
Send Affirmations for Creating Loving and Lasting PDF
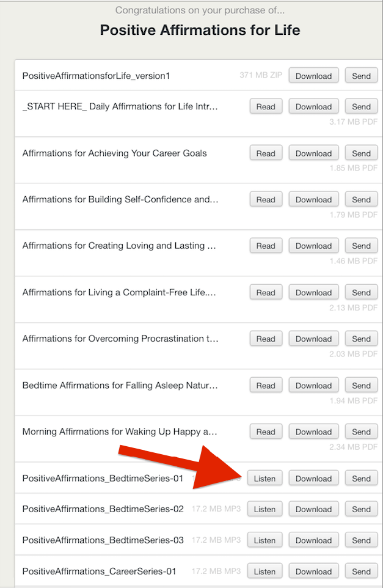click(361, 246)
